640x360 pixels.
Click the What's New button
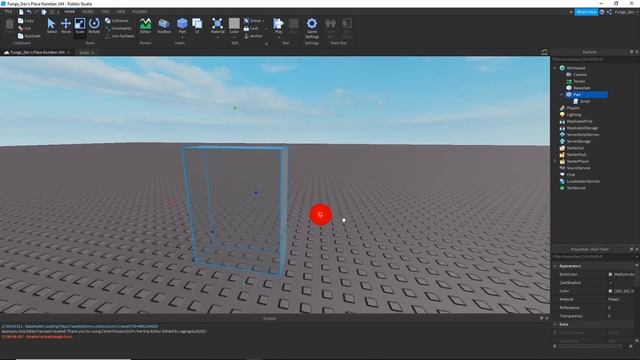(586, 12)
